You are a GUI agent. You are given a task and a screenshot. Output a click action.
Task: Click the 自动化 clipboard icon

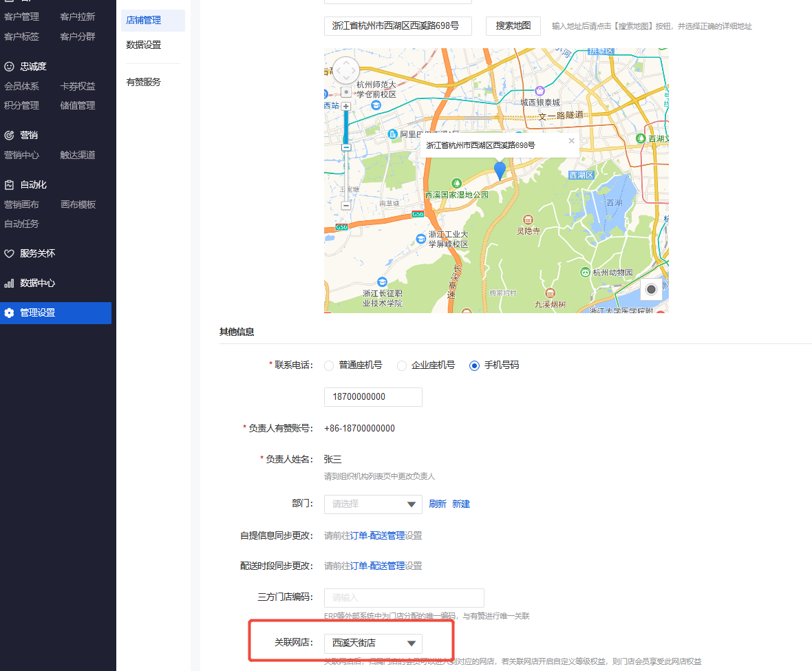click(9, 185)
